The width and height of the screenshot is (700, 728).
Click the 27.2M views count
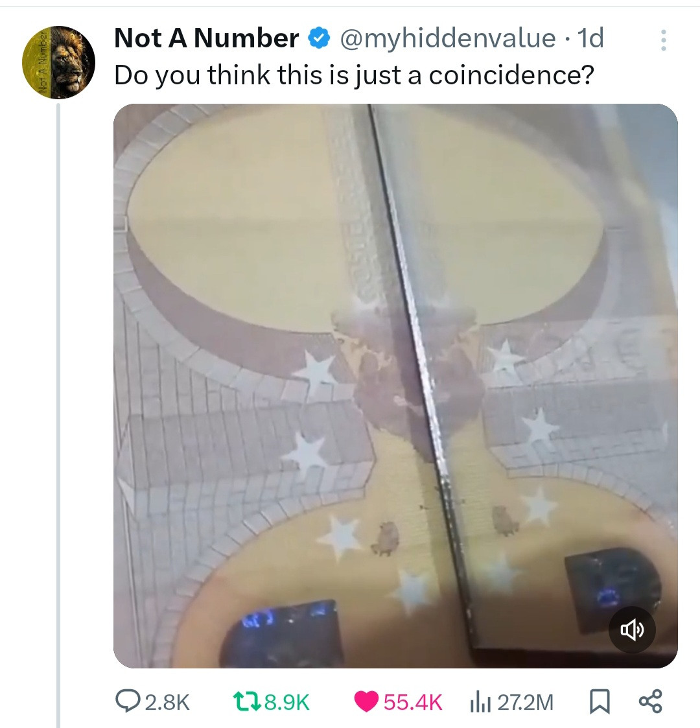tap(525, 701)
